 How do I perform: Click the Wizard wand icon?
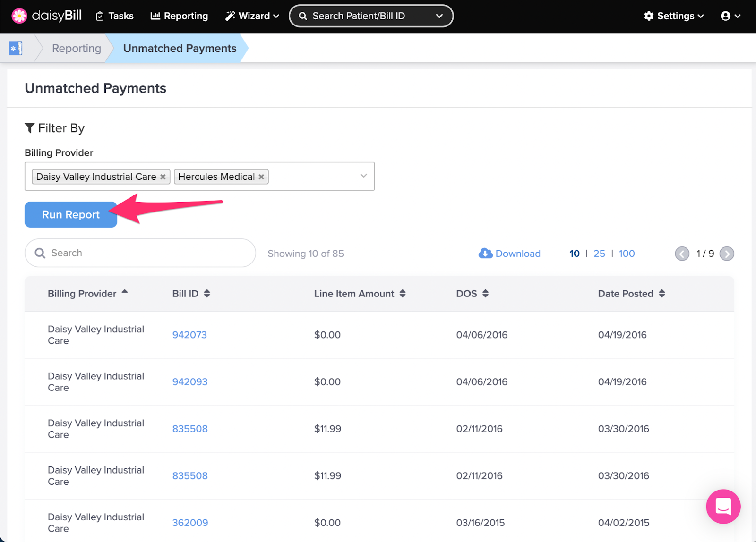(230, 16)
